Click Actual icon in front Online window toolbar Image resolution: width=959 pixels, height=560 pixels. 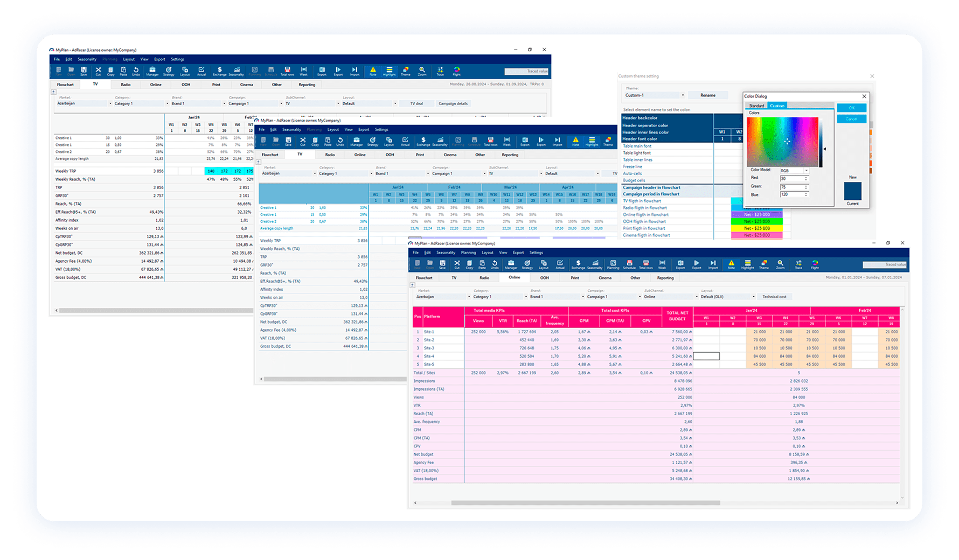click(x=560, y=264)
